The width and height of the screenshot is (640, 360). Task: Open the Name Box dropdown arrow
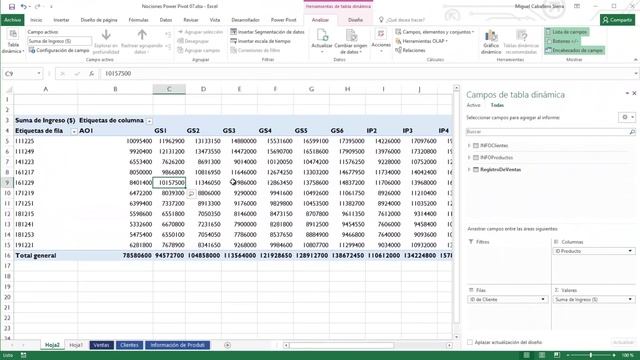click(x=39, y=73)
